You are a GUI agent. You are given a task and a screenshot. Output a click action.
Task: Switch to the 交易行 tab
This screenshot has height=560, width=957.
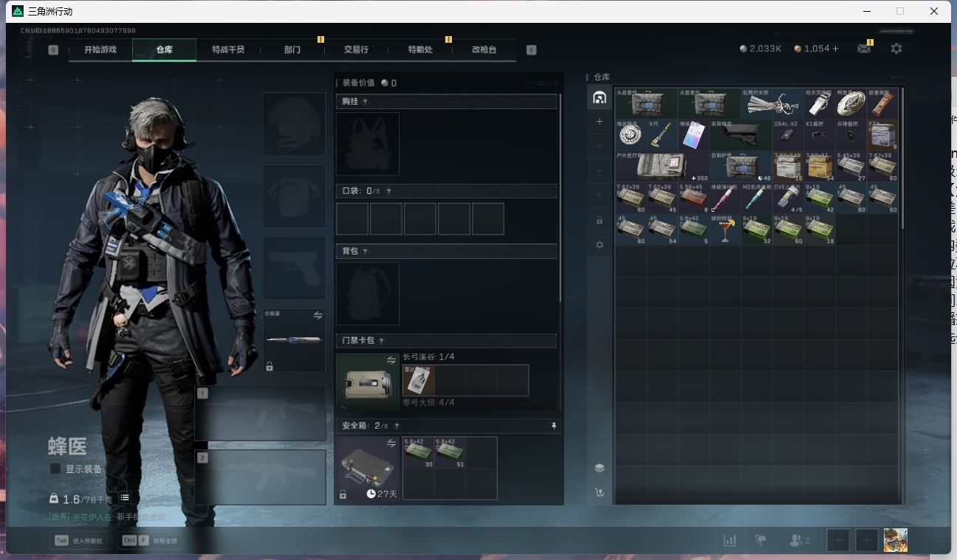[x=356, y=49]
